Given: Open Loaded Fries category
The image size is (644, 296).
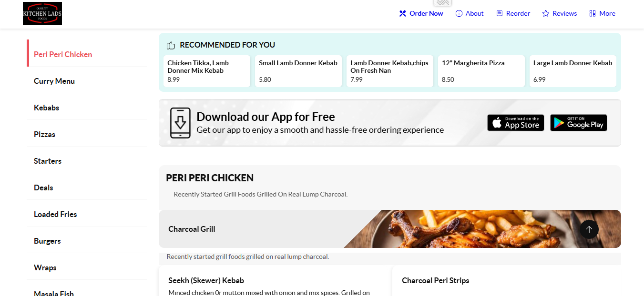Looking at the screenshot, I should [55, 214].
